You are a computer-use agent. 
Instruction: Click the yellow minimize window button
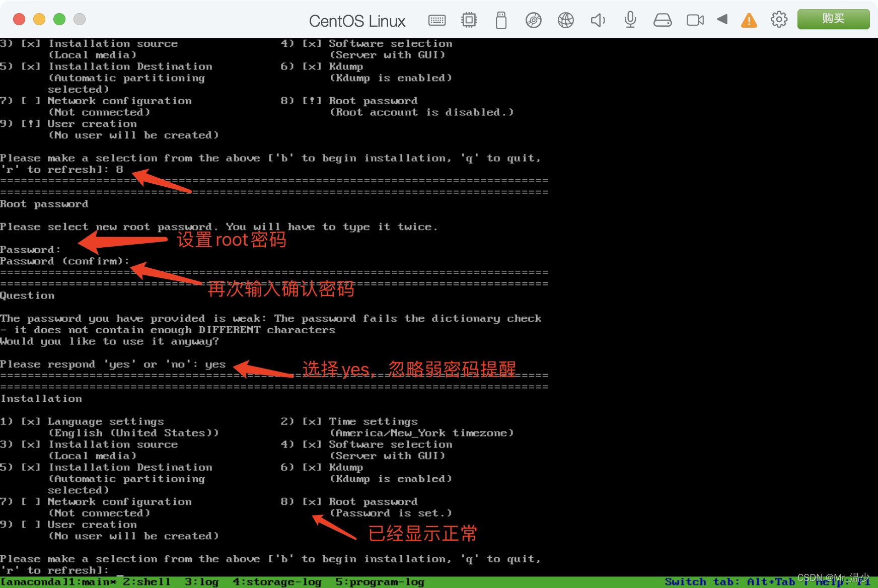point(39,19)
